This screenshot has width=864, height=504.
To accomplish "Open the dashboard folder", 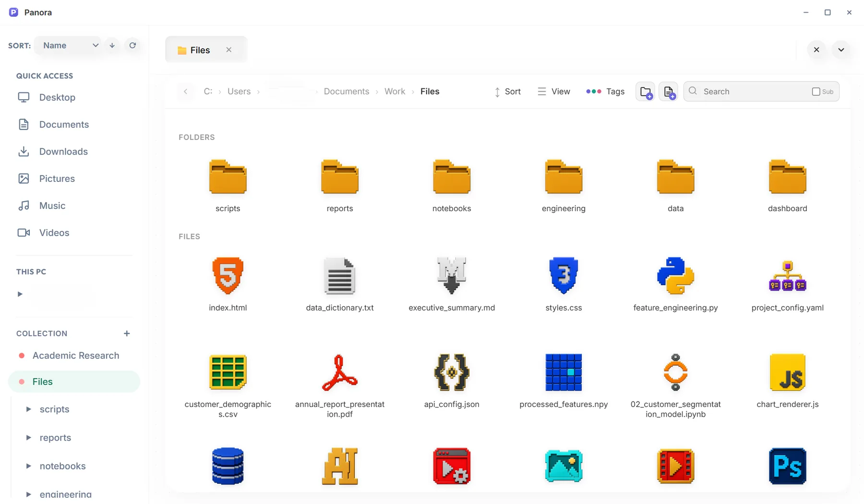I will (x=787, y=177).
